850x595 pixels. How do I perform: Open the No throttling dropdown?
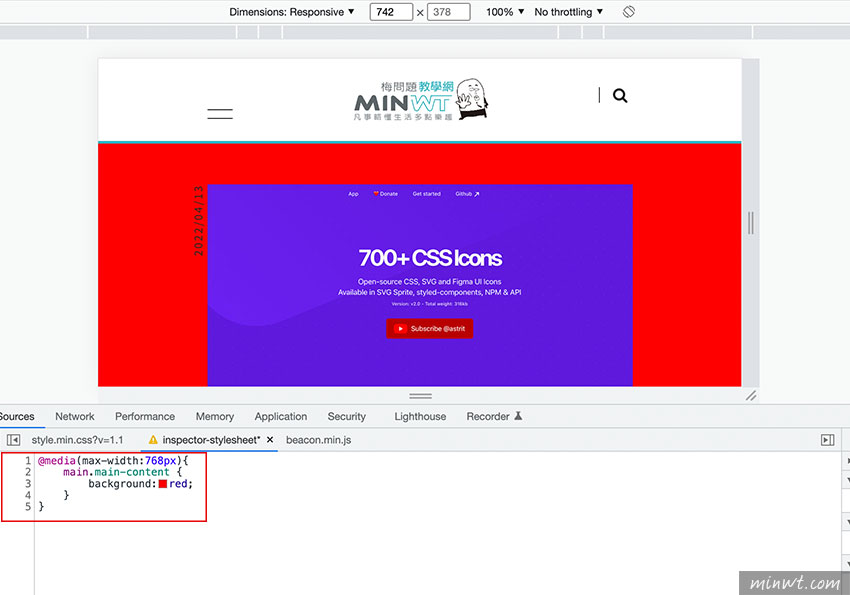point(568,12)
